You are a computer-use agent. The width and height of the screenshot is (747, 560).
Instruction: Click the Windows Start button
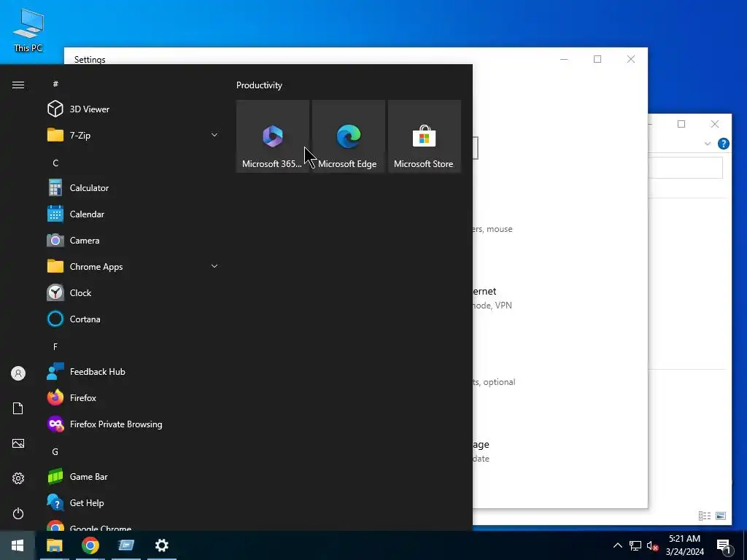click(x=18, y=545)
